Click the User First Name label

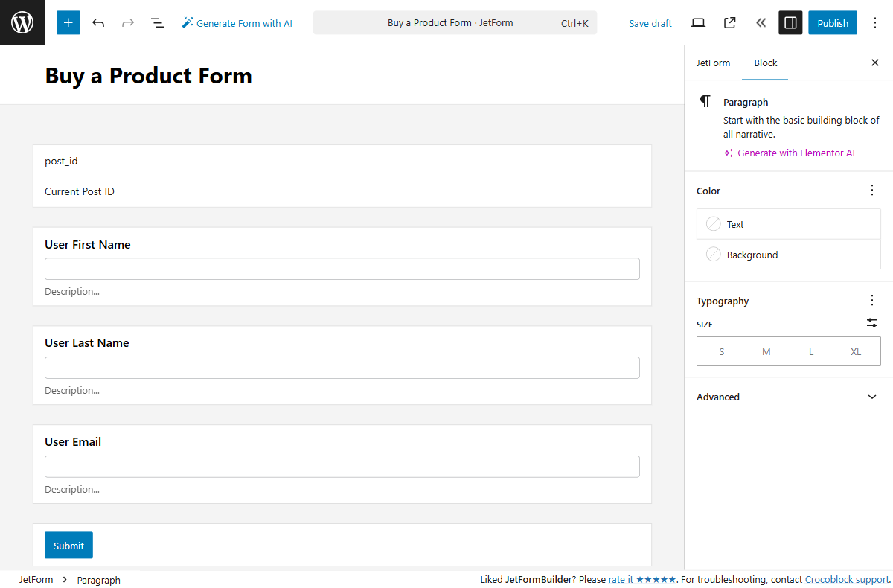point(88,244)
